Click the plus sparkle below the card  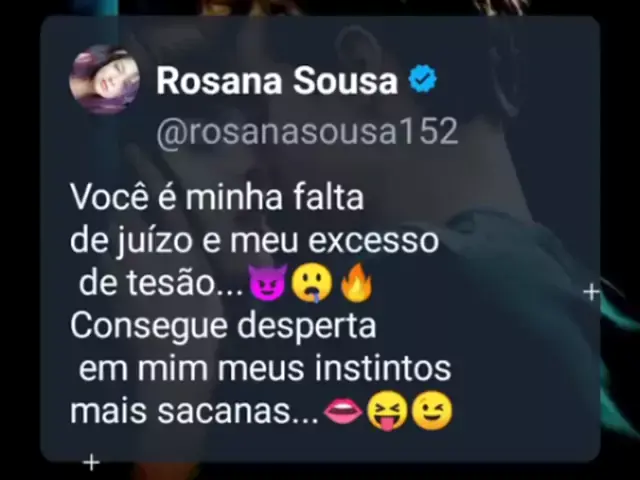(91, 462)
